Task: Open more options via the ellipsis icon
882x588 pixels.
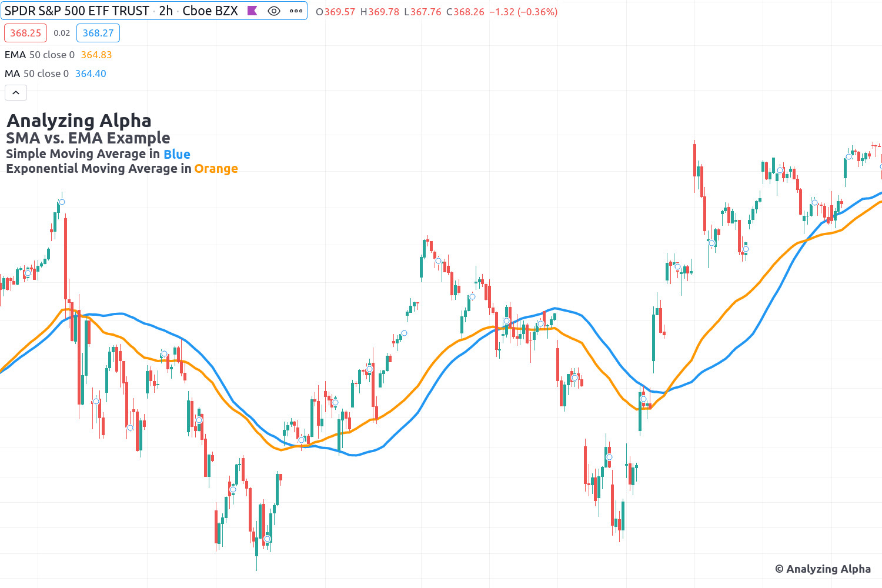Action: (295, 11)
